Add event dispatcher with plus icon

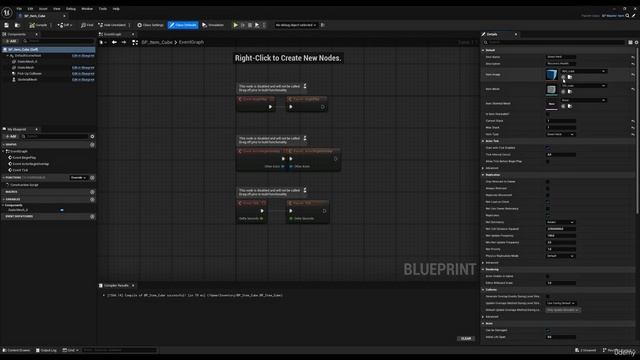(92, 216)
